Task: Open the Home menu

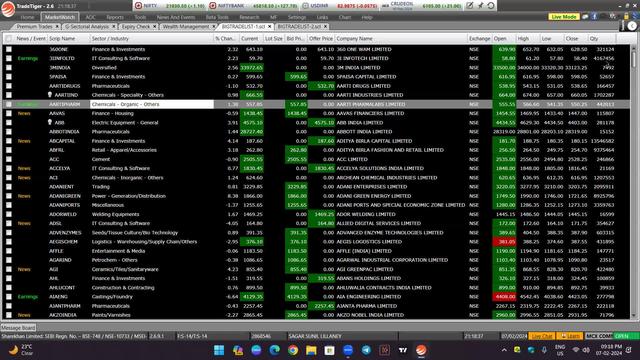Action: click(27, 17)
